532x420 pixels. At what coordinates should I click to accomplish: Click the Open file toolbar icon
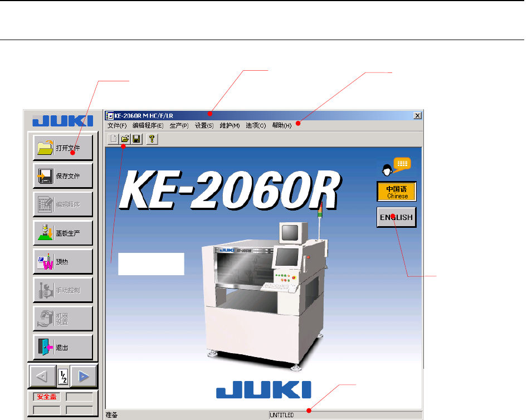pos(125,139)
